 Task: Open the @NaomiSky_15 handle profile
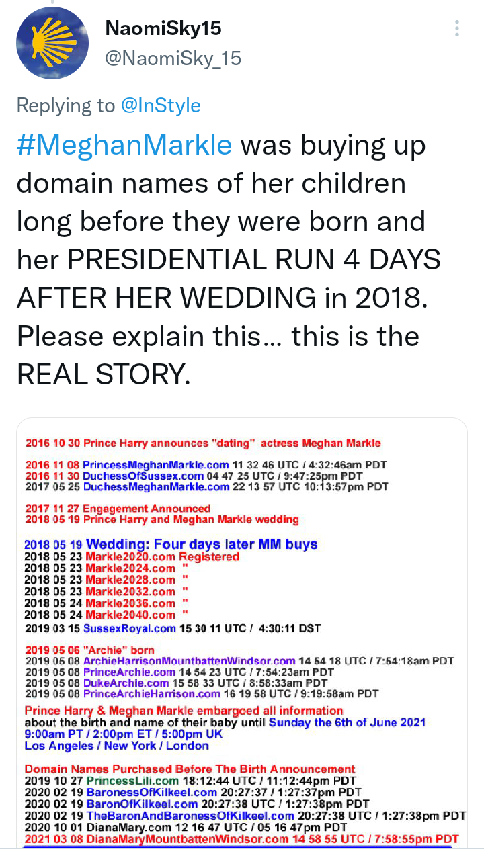173,59
